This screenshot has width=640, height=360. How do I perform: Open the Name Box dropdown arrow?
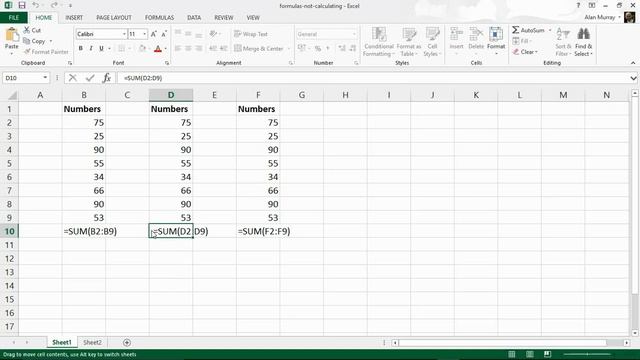(x=45, y=78)
